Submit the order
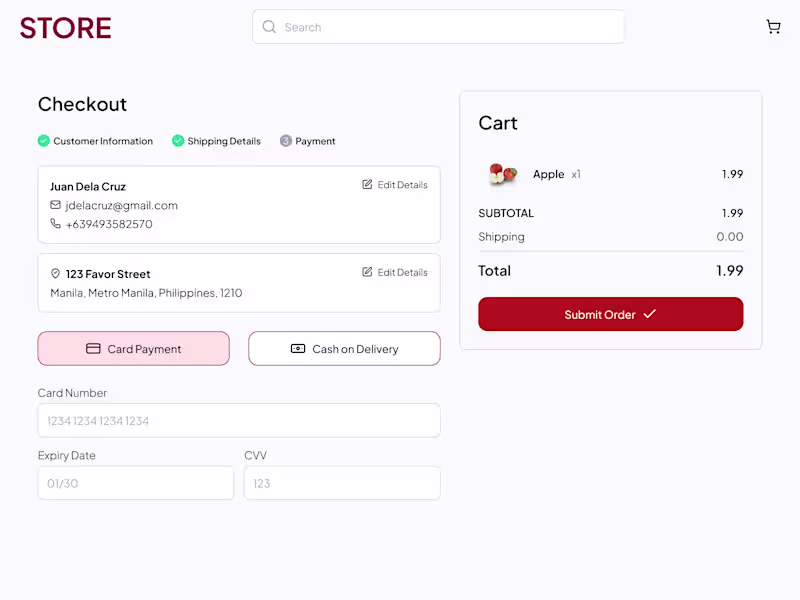 coord(610,314)
